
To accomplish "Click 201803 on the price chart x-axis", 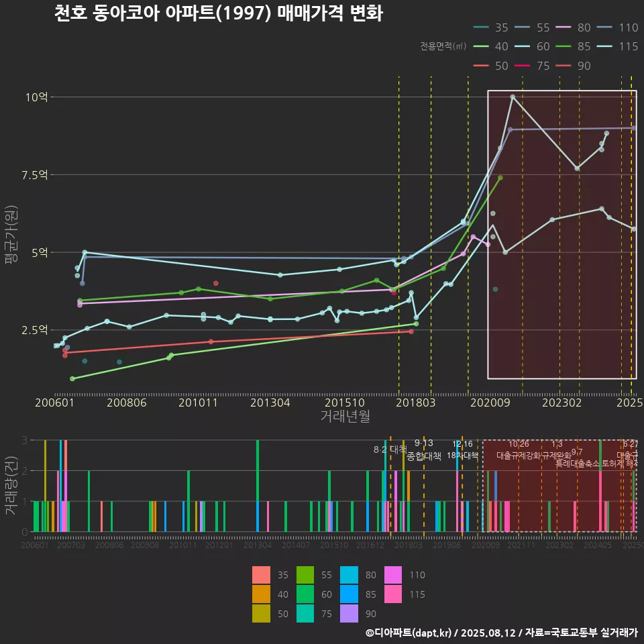I will point(416,402).
